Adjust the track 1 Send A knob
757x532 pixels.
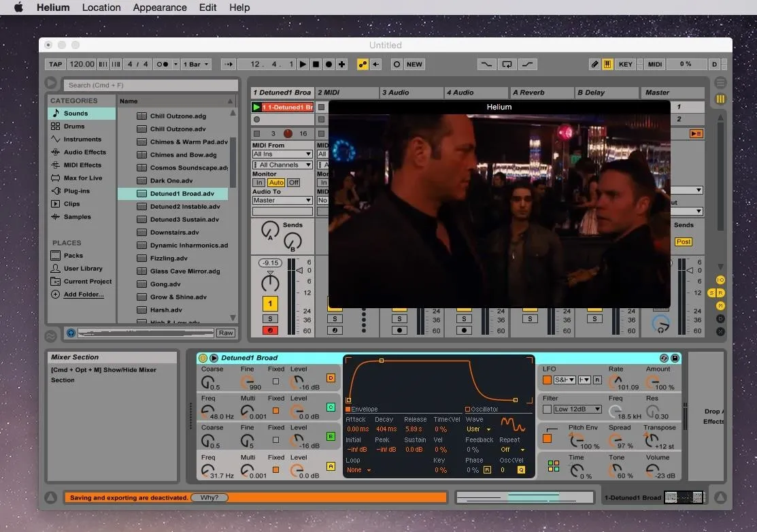tap(270, 230)
